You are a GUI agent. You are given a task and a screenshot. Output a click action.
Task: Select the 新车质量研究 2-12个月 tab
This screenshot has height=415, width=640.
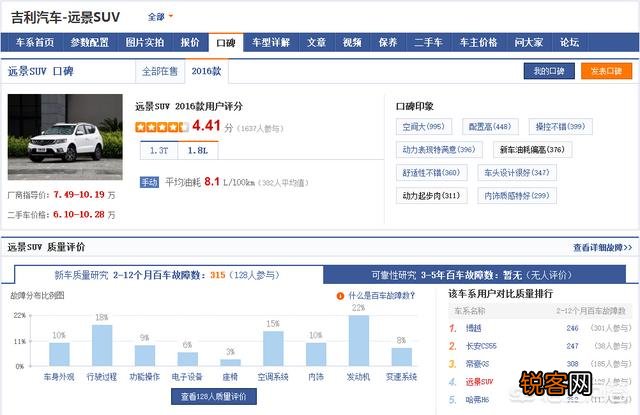168,275
